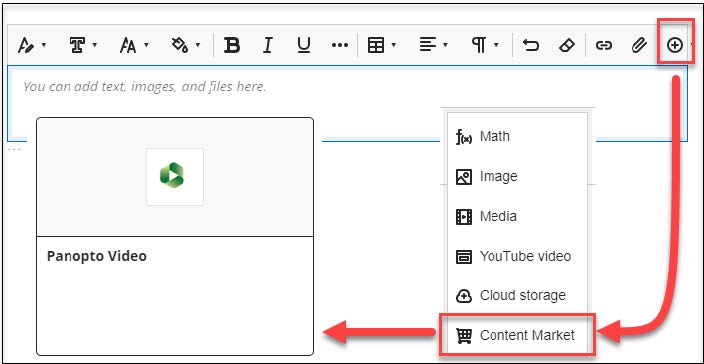Click the text alignment icon
This screenshot has height=364, width=704.
[x=428, y=45]
